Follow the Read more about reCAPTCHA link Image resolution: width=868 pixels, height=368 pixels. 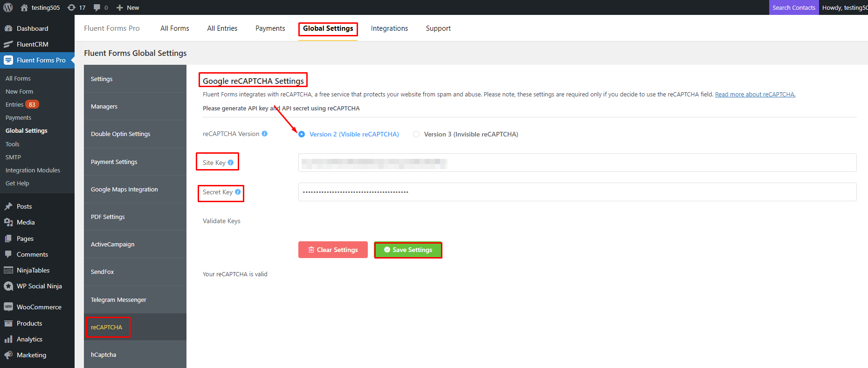pyautogui.click(x=755, y=94)
